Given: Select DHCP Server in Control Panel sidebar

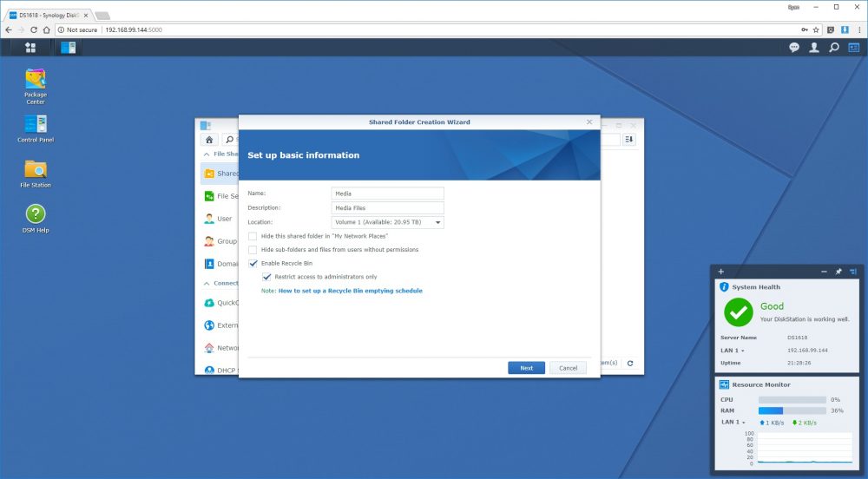Looking at the screenshot, I should click(220, 370).
